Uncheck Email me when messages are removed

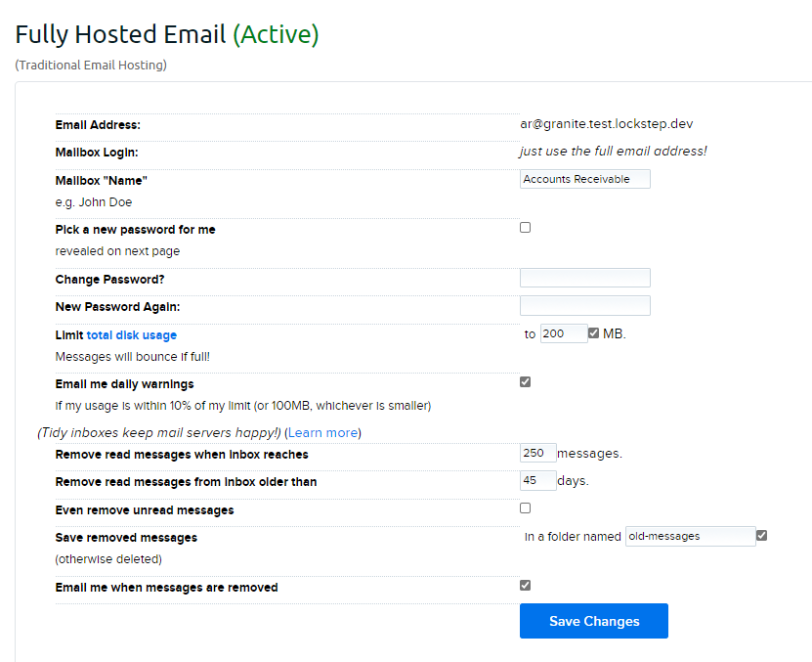coord(526,586)
